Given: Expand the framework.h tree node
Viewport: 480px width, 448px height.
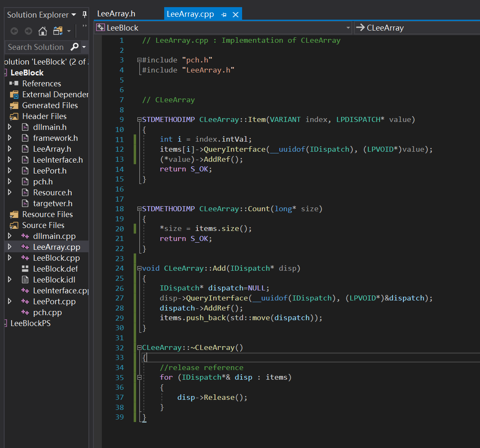Looking at the screenshot, I should point(10,138).
